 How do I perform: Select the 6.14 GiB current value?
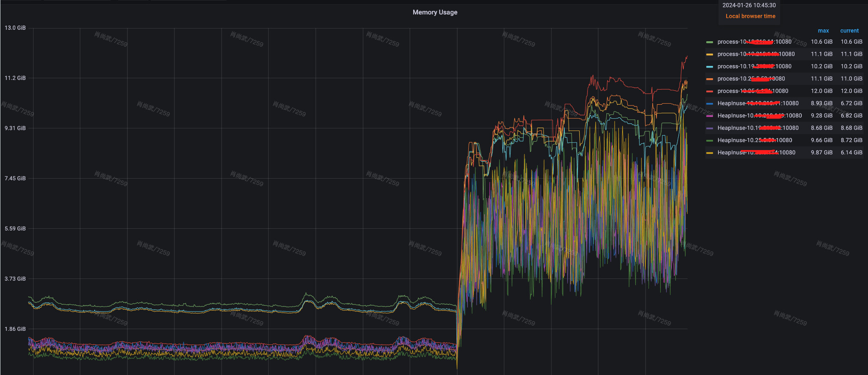click(851, 153)
